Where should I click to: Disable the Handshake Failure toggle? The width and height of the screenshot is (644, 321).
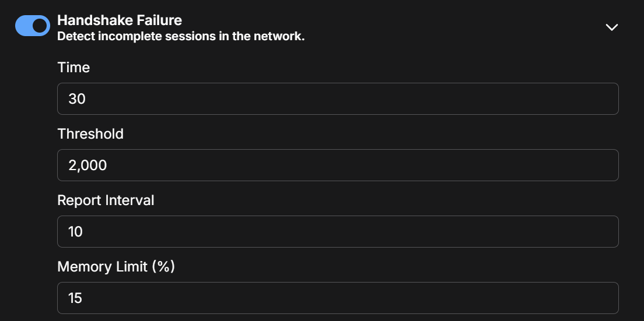point(33,26)
